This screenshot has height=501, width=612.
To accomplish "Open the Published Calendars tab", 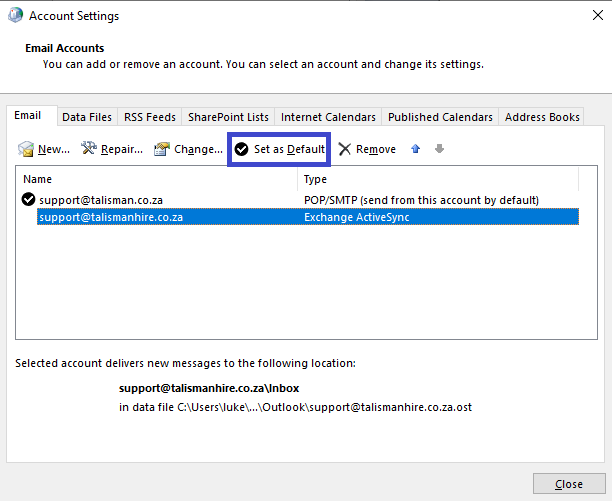I will pos(440,117).
